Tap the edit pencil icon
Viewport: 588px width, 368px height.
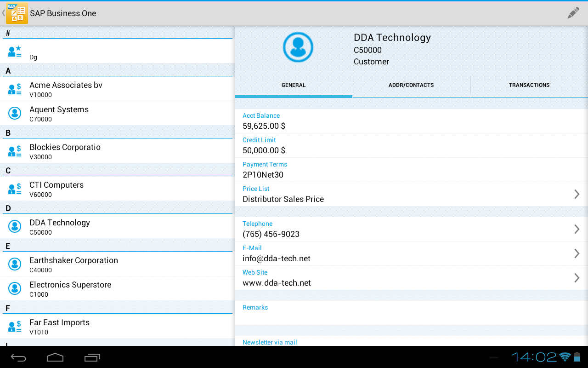[x=572, y=13]
